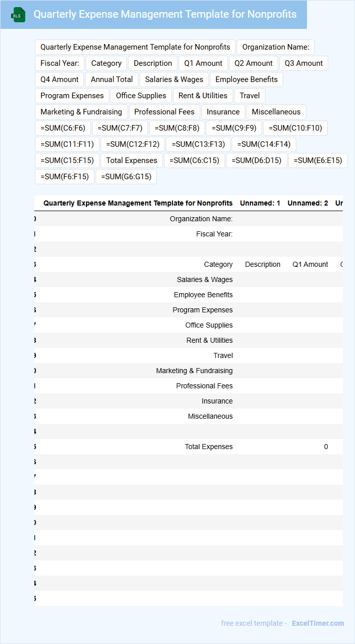Viewport: 355px width, 644px height.
Task: Choose the '=SUM(E6:E15)' formula chip
Action: tap(318, 160)
